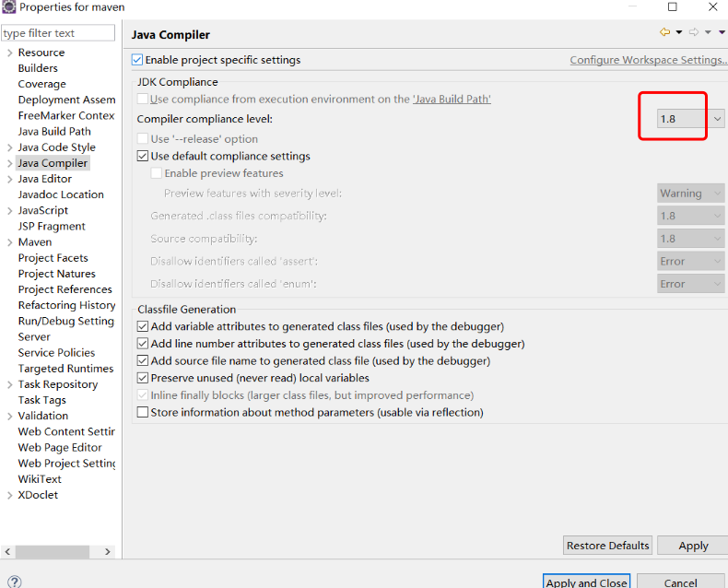Toggle Inline finally blocks checkbox

pyautogui.click(x=143, y=395)
